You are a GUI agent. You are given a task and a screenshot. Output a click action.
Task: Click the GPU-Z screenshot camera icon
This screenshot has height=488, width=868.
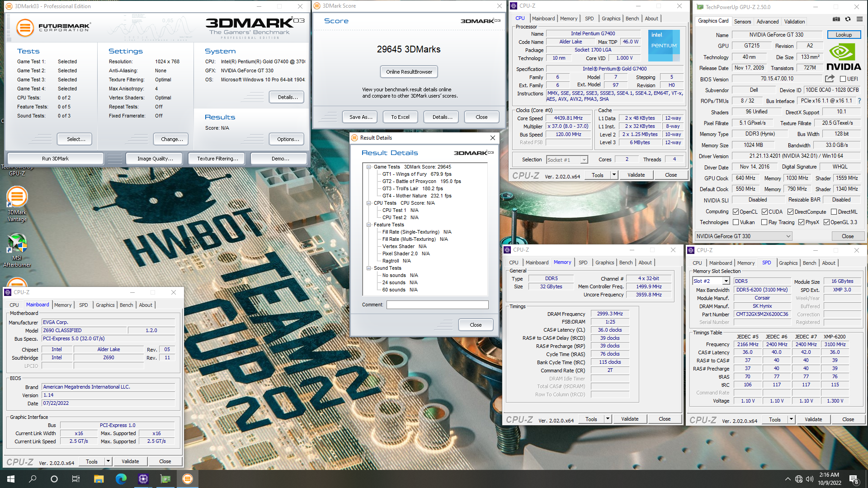[836, 19]
